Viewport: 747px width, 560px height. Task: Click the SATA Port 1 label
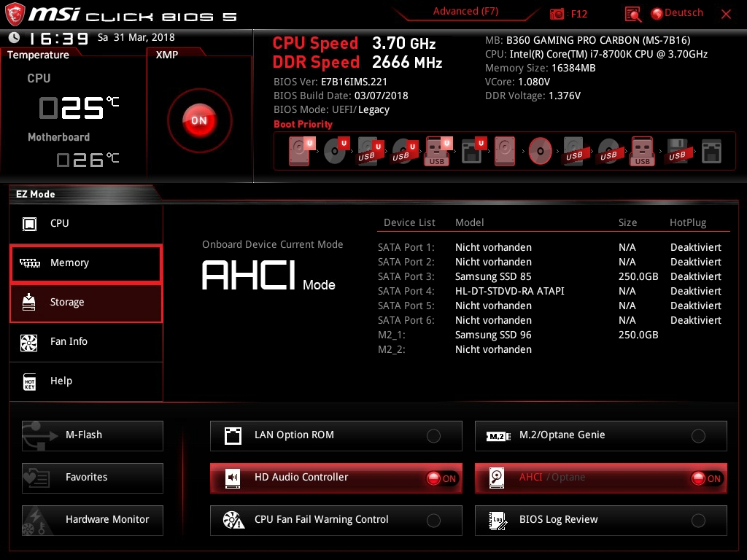(406, 248)
